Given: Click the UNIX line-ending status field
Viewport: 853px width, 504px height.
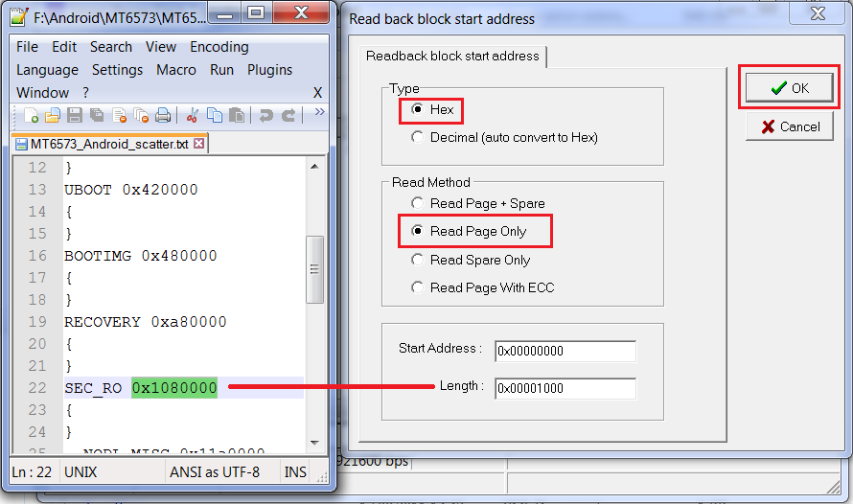Looking at the screenshot, I should (x=81, y=472).
